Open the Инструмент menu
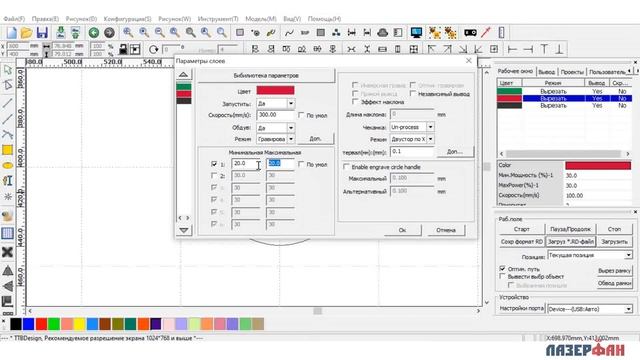Image resolution: width=640 pixels, height=360 pixels. pyautogui.click(x=218, y=19)
